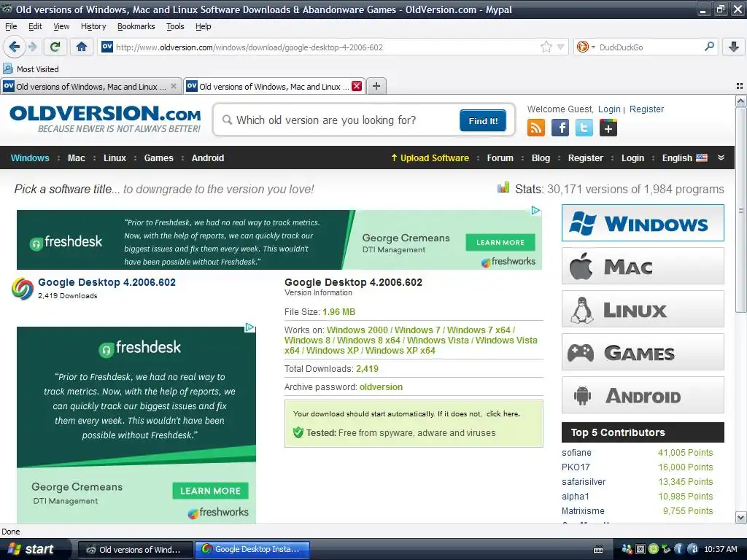The width and height of the screenshot is (747, 560).
Task: Show the list of all tabs
Action: pyautogui.click(x=740, y=86)
